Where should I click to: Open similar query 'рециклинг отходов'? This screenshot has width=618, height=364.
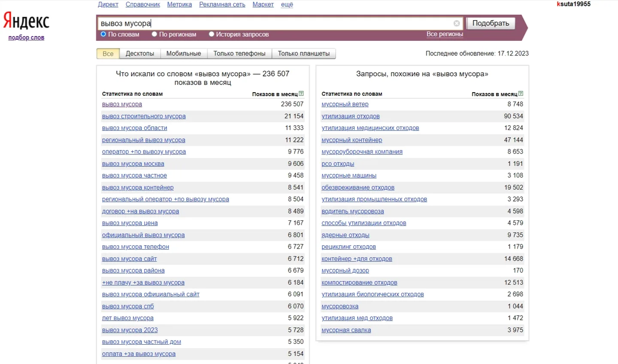(x=349, y=247)
